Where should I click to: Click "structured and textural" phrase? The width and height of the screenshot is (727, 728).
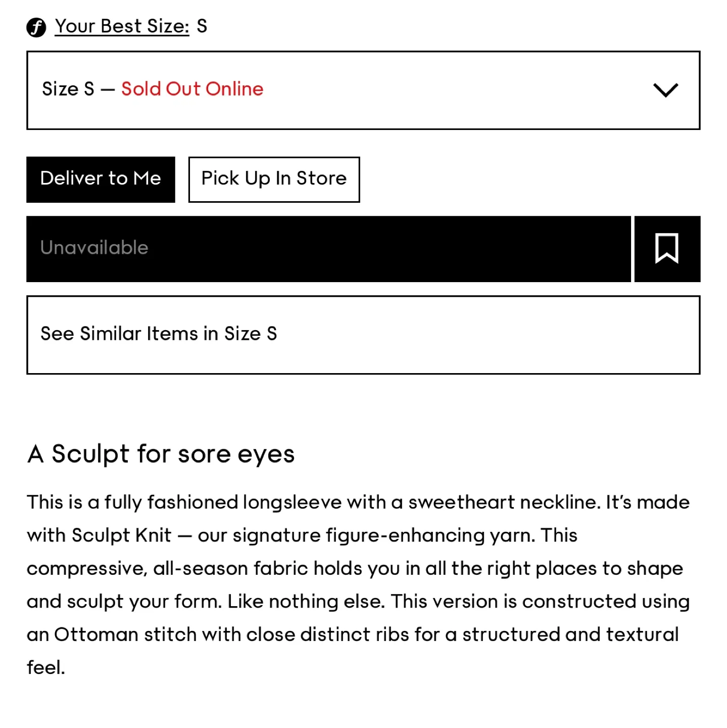(570, 634)
